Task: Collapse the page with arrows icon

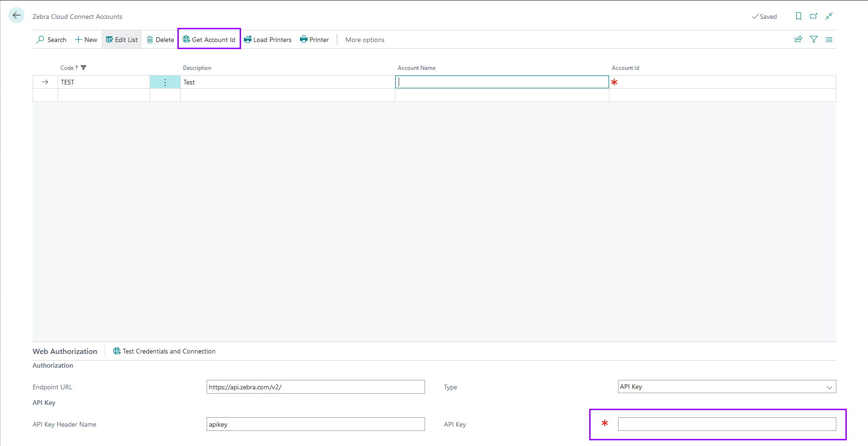Action: [x=829, y=16]
